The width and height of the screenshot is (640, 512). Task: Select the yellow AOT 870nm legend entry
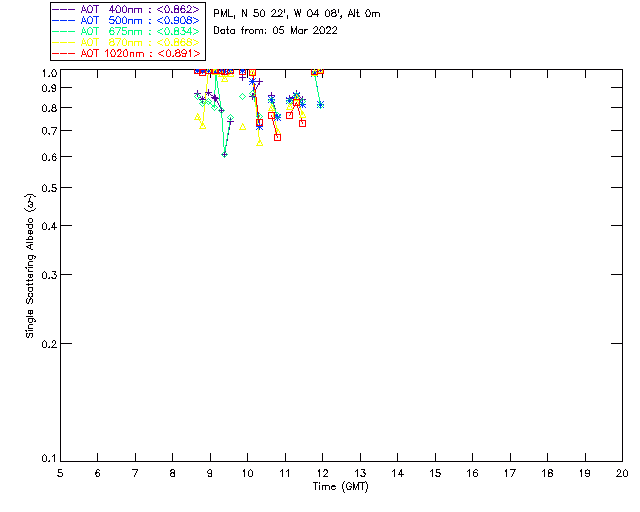[126, 42]
